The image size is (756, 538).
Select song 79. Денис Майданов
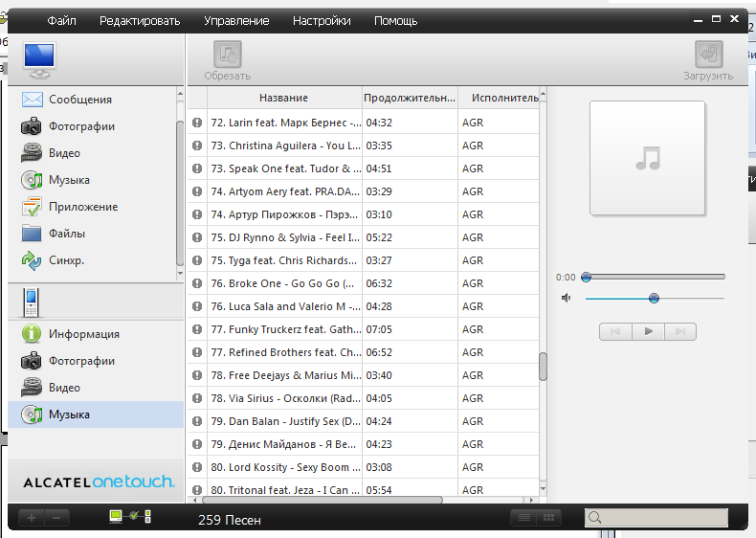point(363,444)
